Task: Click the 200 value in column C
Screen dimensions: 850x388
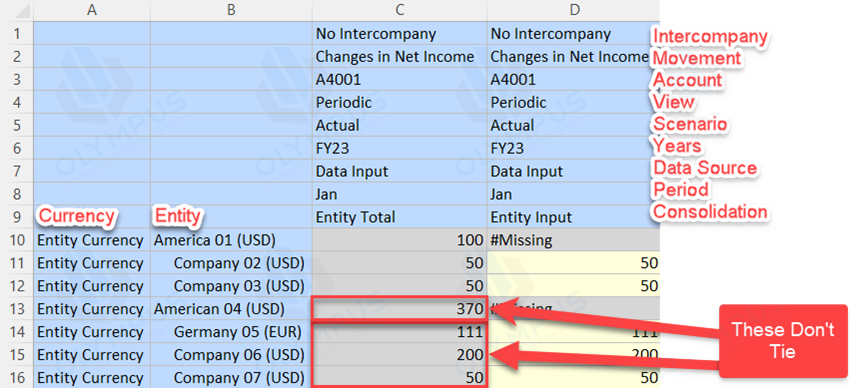Action: click(400, 354)
